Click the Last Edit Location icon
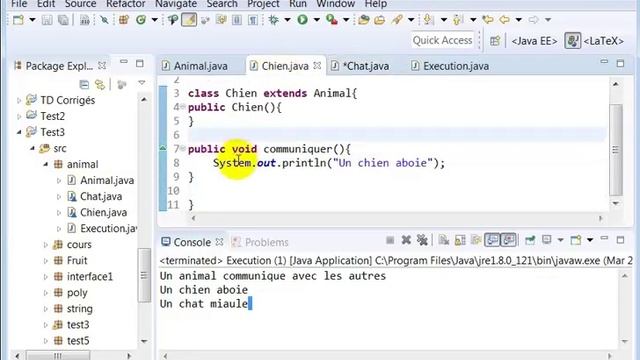 [x=487, y=20]
